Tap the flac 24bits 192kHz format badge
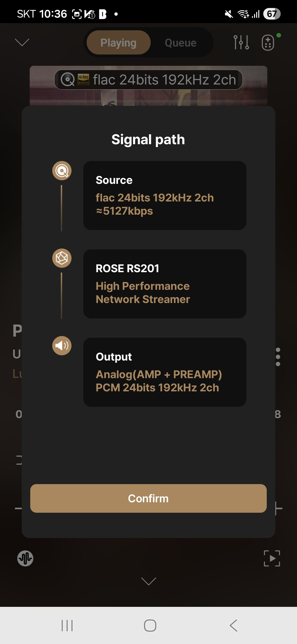The image size is (297, 644). click(x=148, y=80)
